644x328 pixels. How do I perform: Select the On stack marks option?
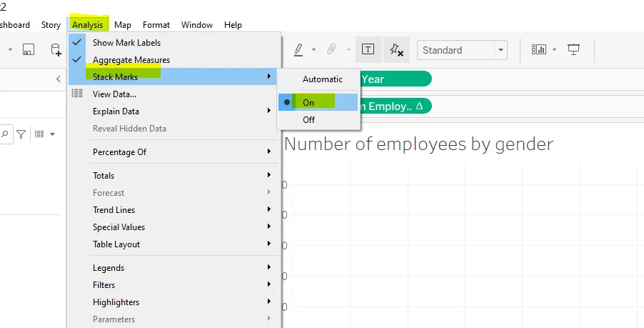coord(308,102)
